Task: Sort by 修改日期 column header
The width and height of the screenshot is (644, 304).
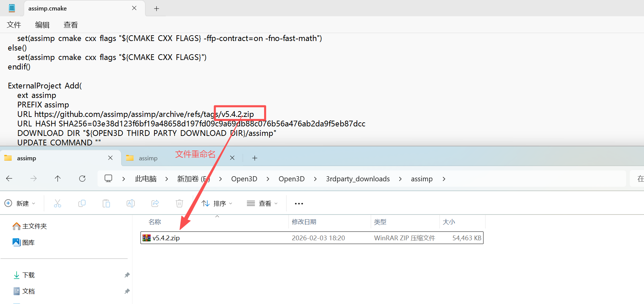Action: tap(304, 222)
